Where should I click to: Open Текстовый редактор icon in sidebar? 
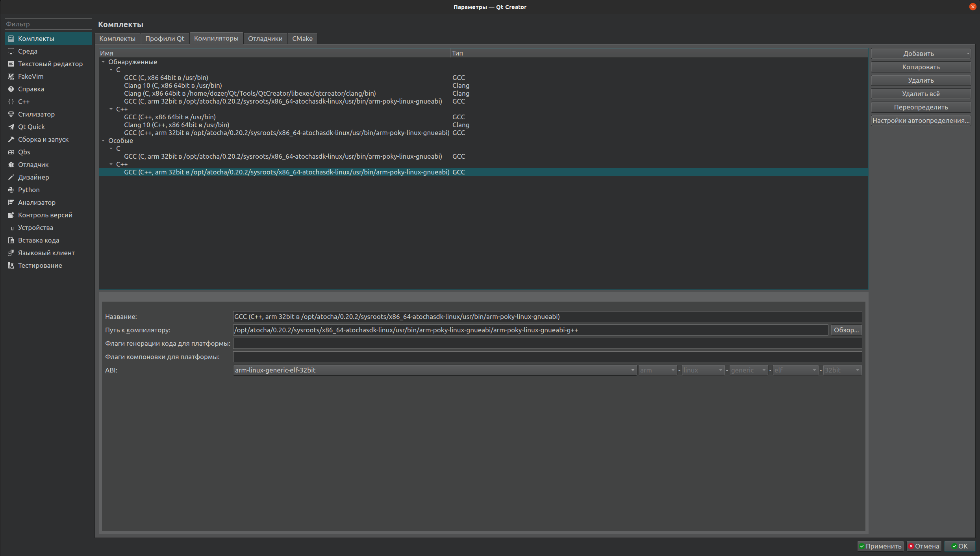tap(11, 64)
